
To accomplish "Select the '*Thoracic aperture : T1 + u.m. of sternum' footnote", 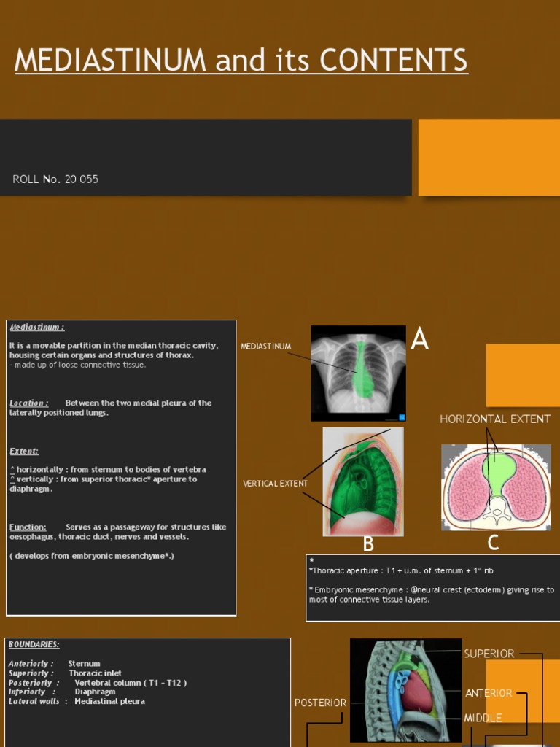I will (x=401, y=570).
